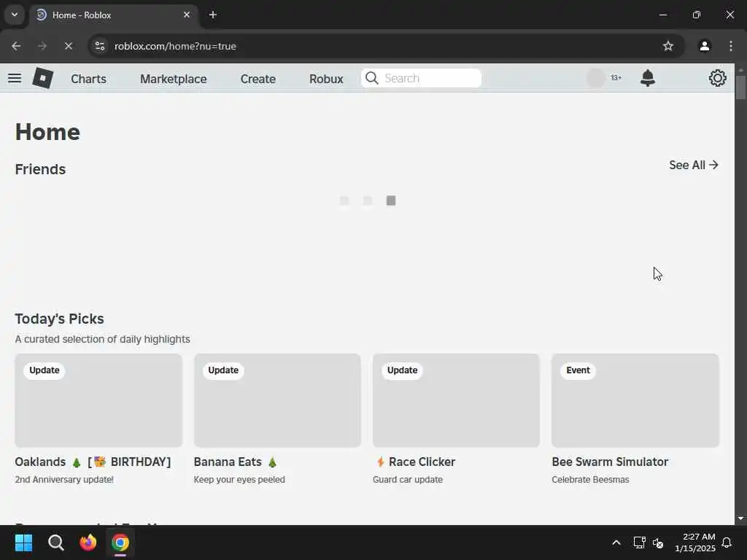
Task: Click '2nd Anniversary update!' text
Action: (x=64, y=480)
